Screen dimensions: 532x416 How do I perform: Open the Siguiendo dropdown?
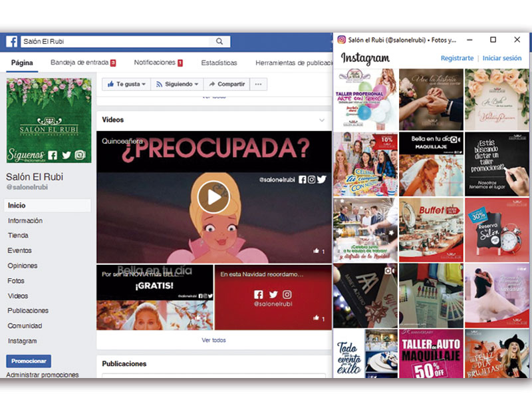coord(177,85)
